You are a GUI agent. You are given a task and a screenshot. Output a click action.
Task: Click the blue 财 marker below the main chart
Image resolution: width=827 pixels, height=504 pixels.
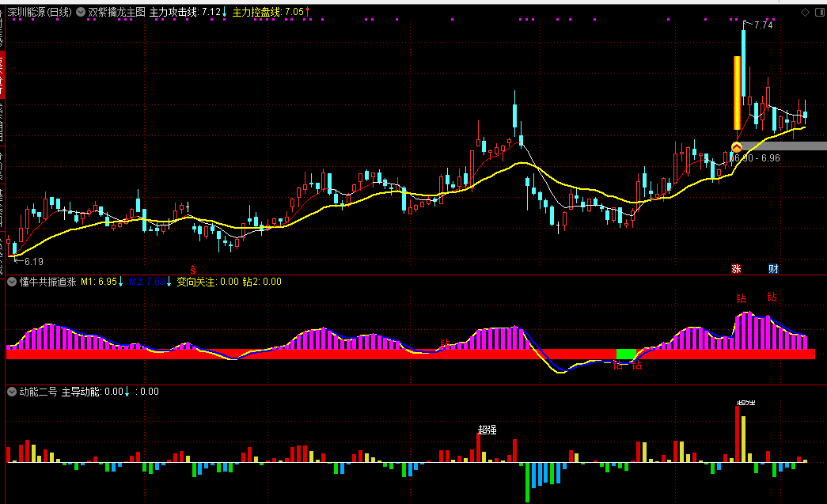click(773, 269)
